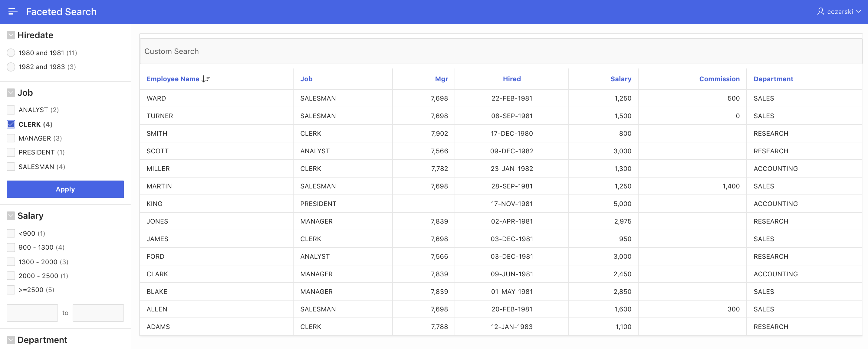868x349 pixels.
Task: Click the Employee Name sort arrow icon
Action: (x=206, y=78)
